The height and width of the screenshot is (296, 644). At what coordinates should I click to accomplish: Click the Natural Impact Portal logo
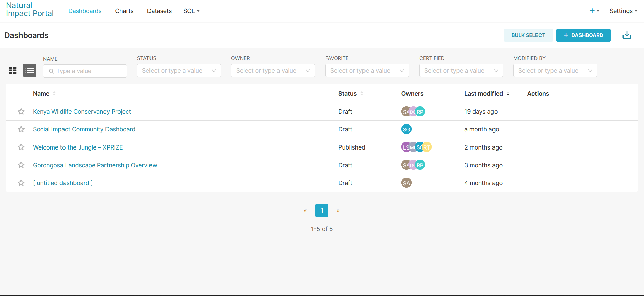pos(30,9)
